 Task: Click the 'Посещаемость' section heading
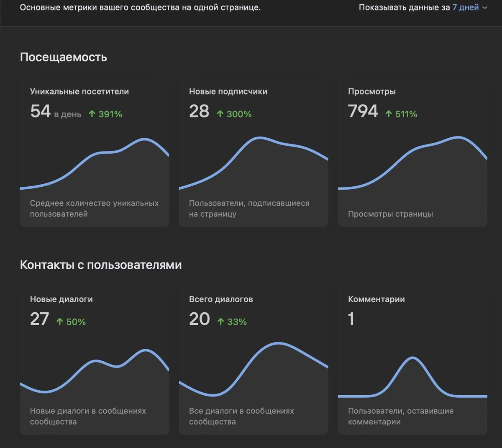click(64, 57)
